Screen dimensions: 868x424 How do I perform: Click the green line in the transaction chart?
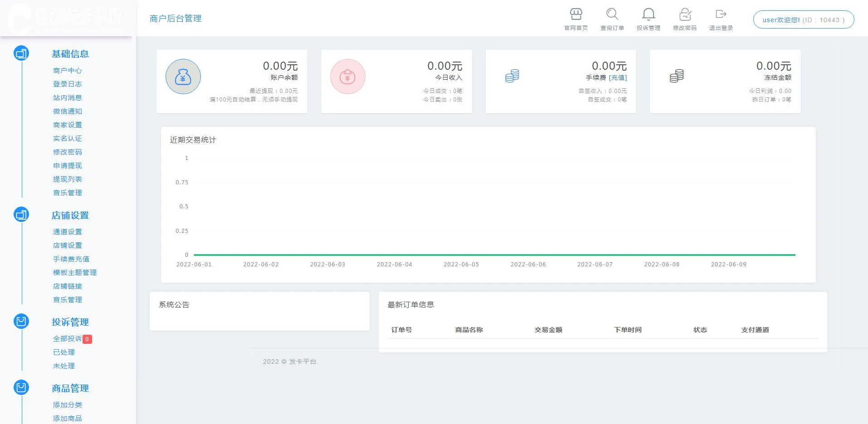[494, 255]
